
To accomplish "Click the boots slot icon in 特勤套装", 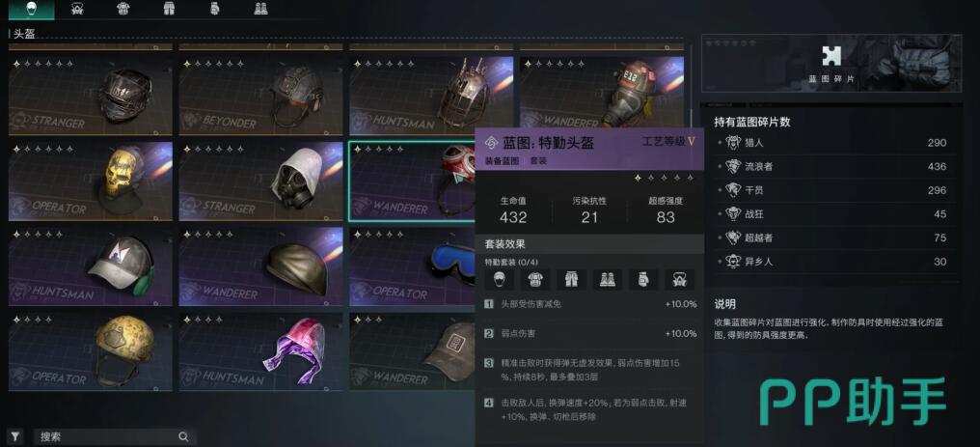I will pos(607,279).
